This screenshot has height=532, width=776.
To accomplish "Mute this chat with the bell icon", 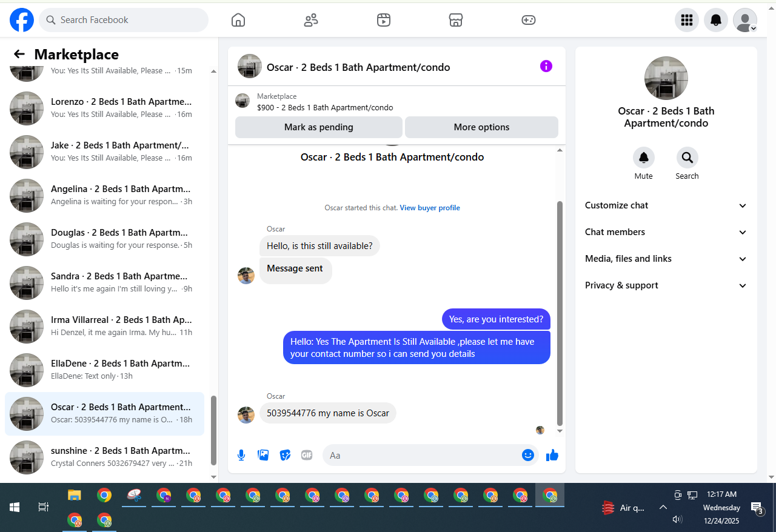I will pos(644,158).
